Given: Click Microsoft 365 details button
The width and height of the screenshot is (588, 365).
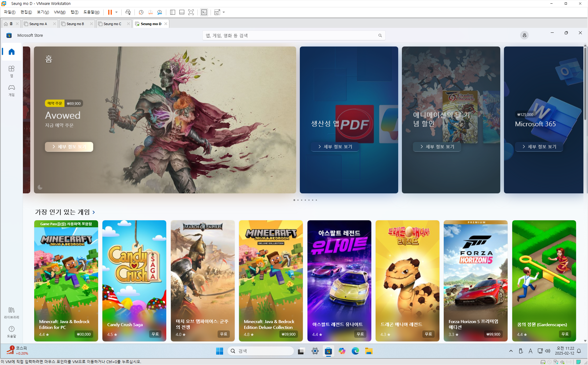Looking at the screenshot, I should click(539, 147).
